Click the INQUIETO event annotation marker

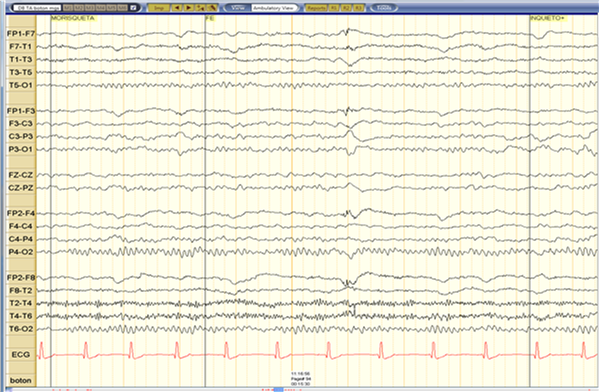(547, 18)
